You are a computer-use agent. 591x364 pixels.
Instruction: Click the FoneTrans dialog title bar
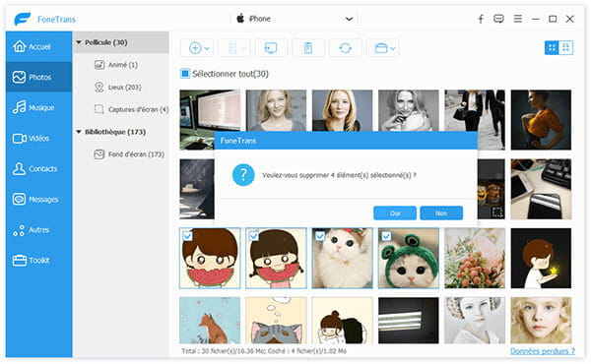[346, 141]
